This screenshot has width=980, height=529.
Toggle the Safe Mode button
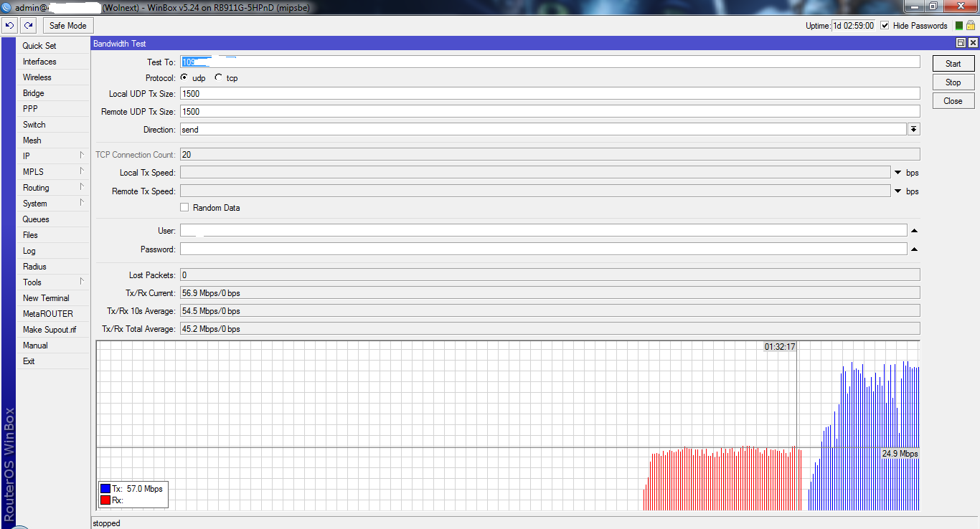[67, 26]
